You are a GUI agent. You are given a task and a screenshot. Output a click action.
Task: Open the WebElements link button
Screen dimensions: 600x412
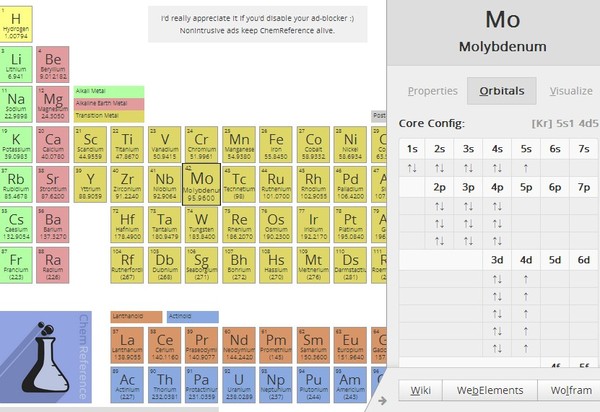tap(490, 390)
